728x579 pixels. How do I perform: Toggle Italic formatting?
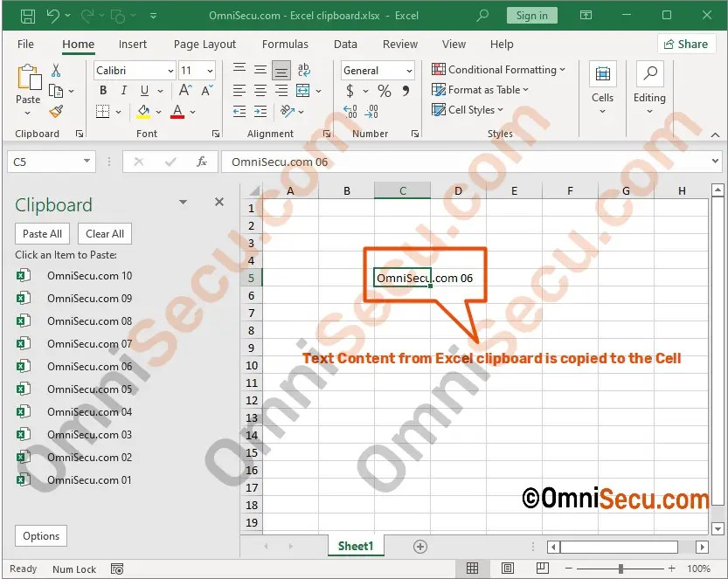coord(123,91)
